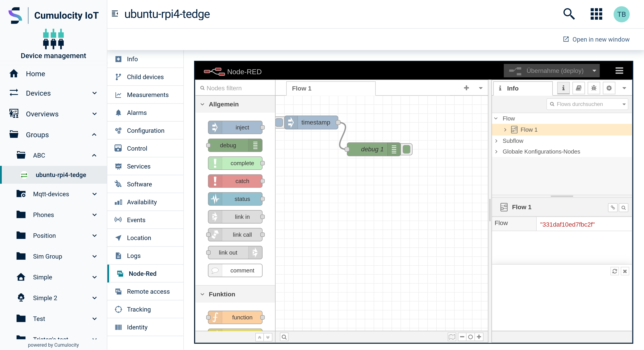This screenshot has height=350, width=644.
Task: Open the application switcher grid
Action: tap(596, 14)
